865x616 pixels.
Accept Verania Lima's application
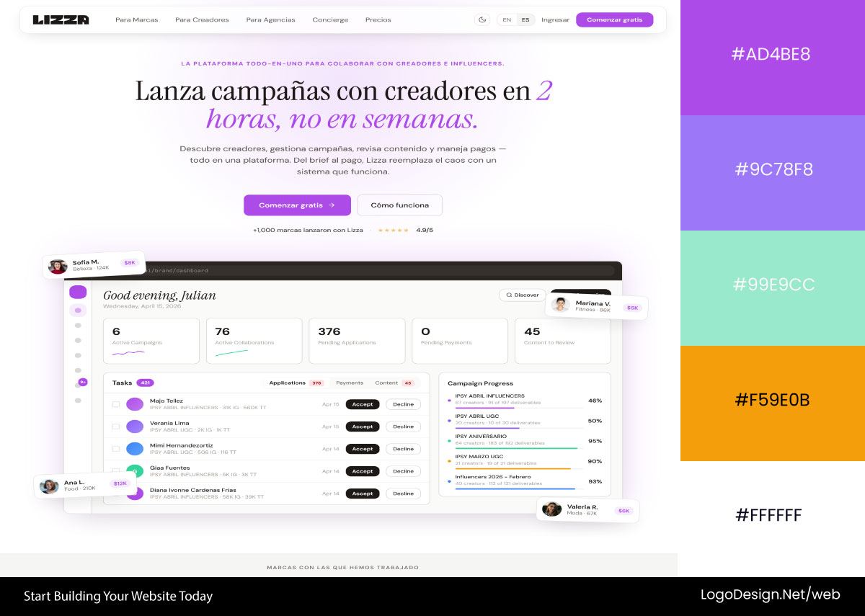tap(363, 427)
